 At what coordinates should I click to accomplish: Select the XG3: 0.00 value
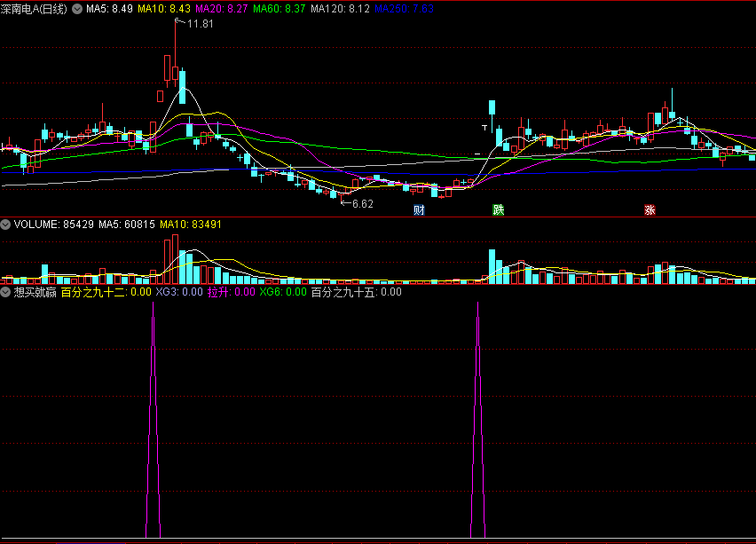click(179, 292)
